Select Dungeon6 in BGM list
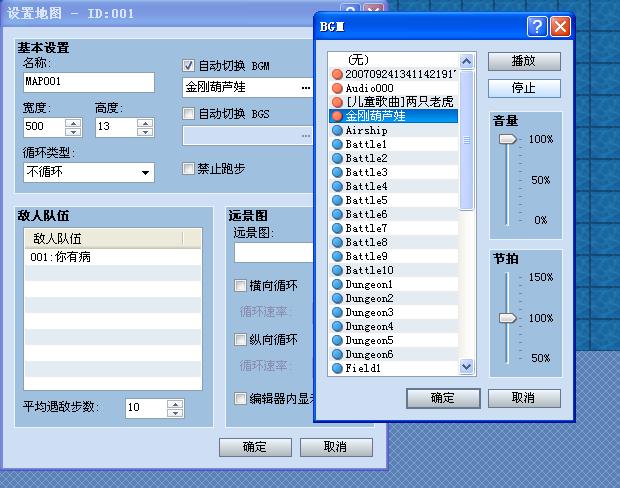Image resolution: width=620 pixels, height=488 pixels. tap(393, 354)
